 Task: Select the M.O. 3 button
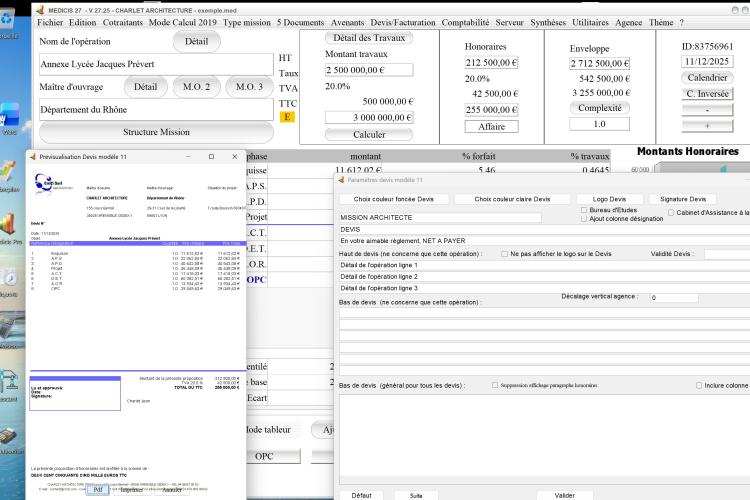pyautogui.click(x=249, y=87)
